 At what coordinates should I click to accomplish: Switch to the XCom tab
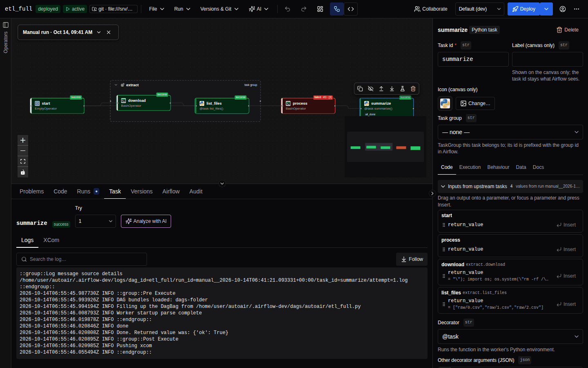(51, 240)
